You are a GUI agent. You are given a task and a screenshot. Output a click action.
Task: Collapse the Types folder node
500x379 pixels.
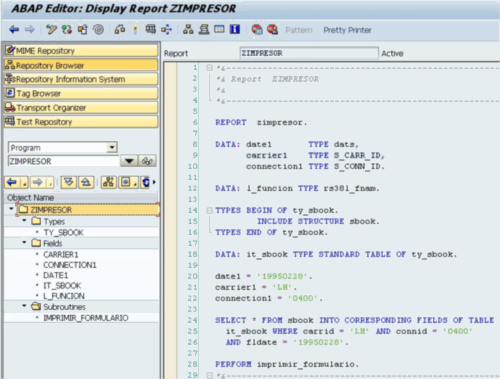click(24, 221)
